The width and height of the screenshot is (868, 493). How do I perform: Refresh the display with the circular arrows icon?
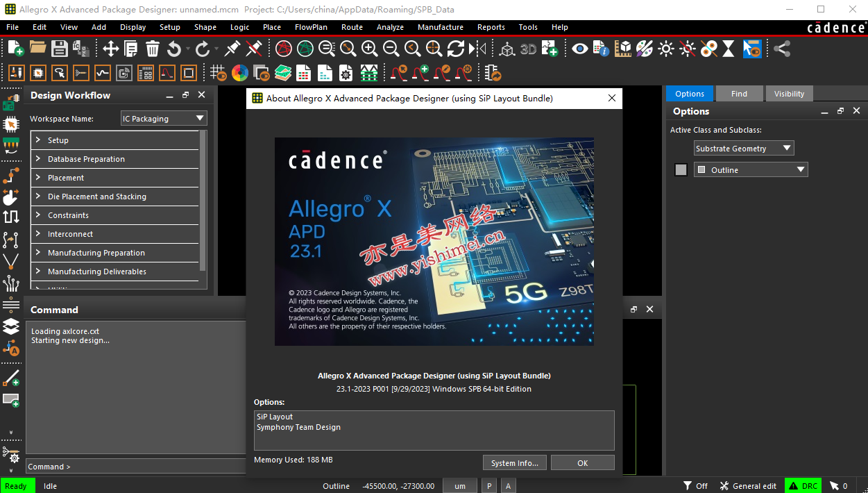pos(455,48)
